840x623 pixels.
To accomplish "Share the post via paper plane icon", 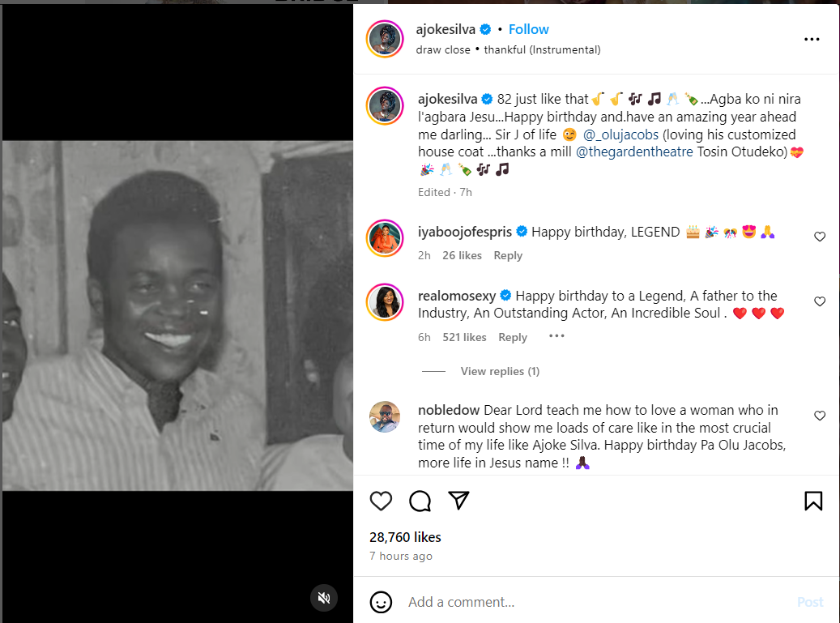I will pyautogui.click(x=459, y=501).
